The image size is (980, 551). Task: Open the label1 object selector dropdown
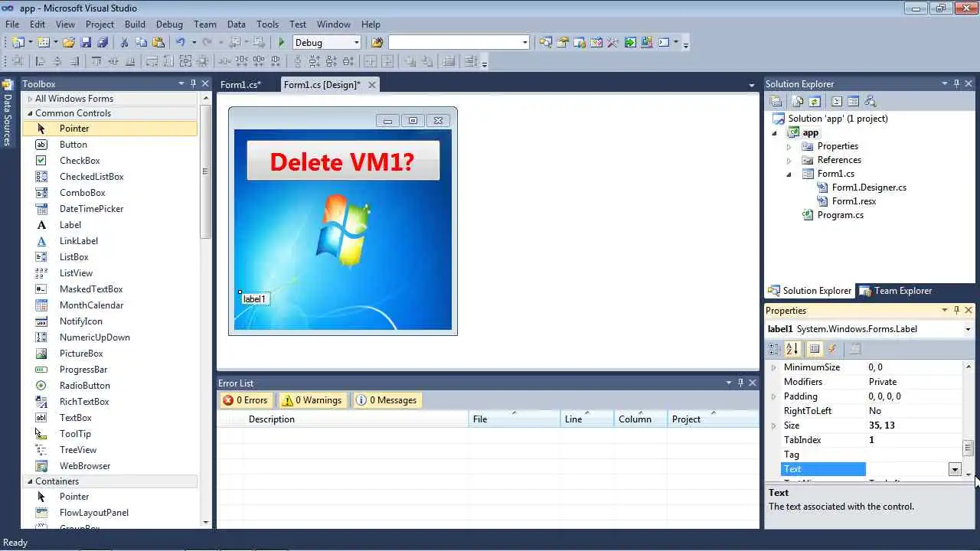pos(968,329)
